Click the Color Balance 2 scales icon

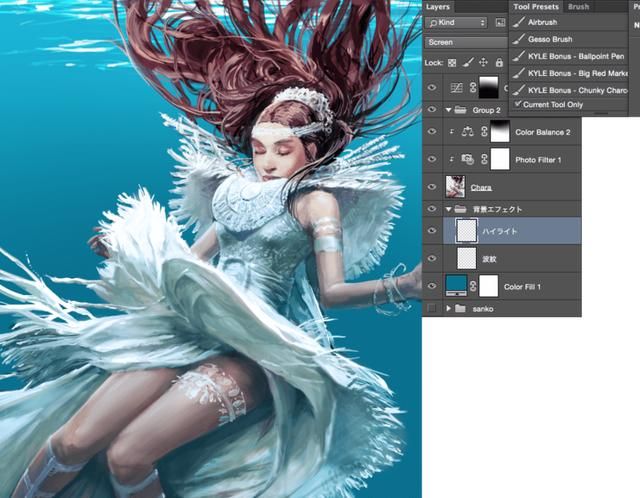(467, 132)
